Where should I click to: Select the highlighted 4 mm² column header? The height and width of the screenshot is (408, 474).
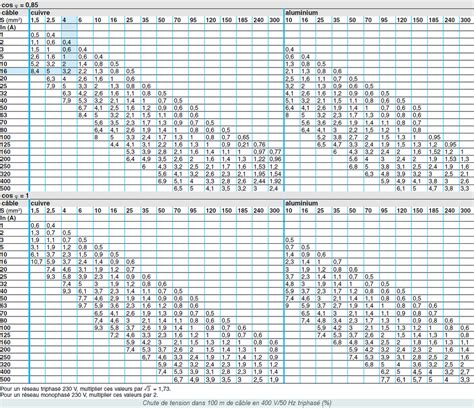[x=69, y=20]
